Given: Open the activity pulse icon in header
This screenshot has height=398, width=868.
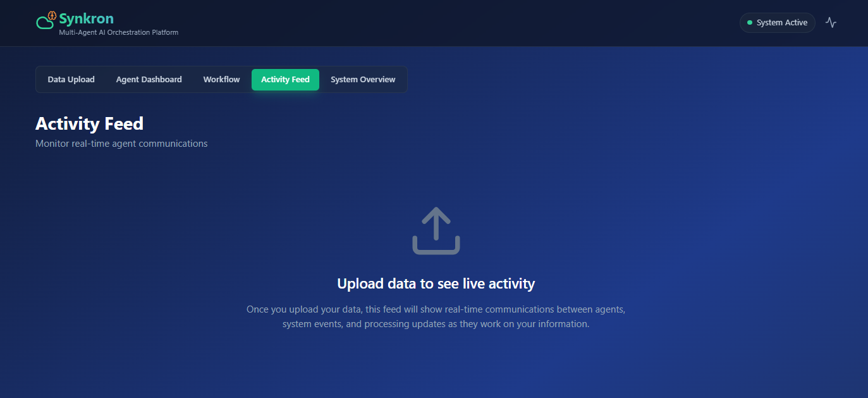Looking at the screenshot, I should pos(831,23).
